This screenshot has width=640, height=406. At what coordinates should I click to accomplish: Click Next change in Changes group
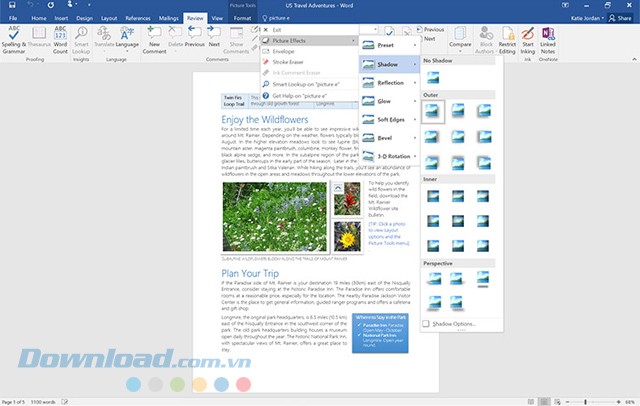(426, 39)
